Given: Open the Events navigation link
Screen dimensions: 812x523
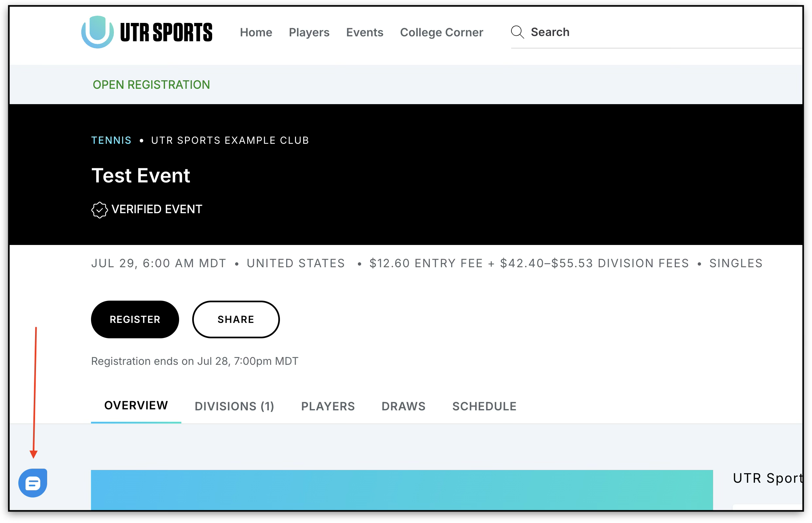Looking at the screenshot, I should click(365, 32).
